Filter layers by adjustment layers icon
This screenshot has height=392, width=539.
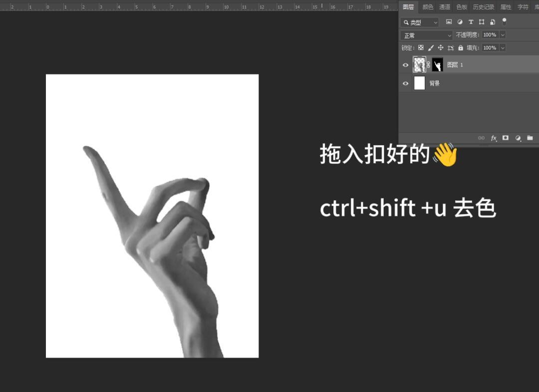(x=460, y=22)
